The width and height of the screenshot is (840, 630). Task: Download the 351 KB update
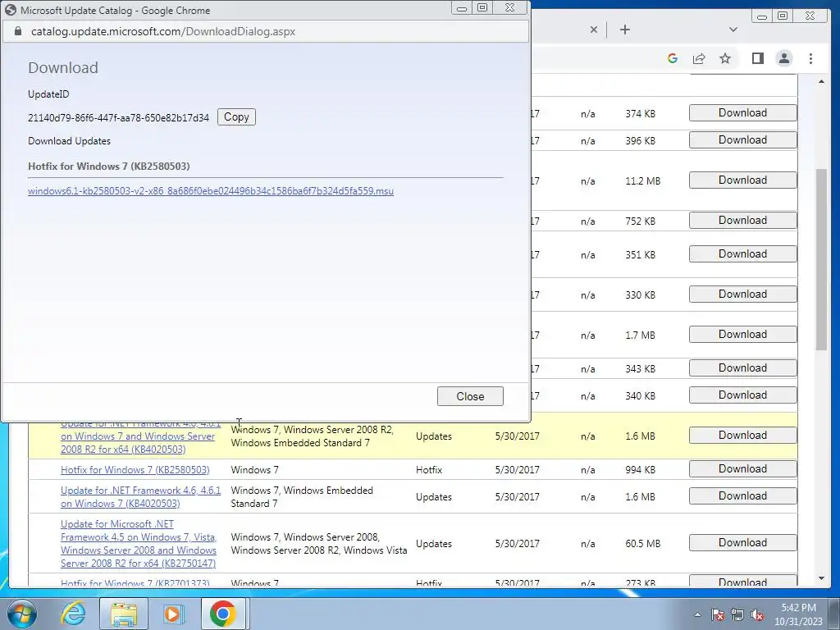pyautogui.click(x=742, y=254)
